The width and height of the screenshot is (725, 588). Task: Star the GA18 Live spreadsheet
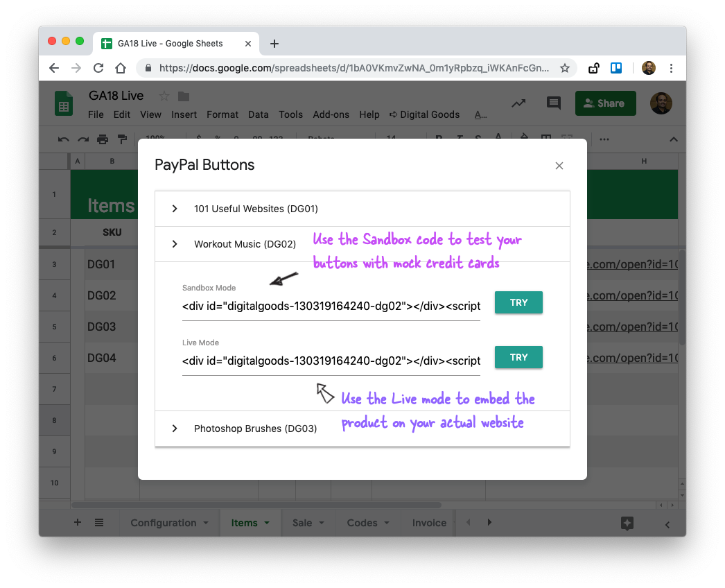click(x=164, y=96)
